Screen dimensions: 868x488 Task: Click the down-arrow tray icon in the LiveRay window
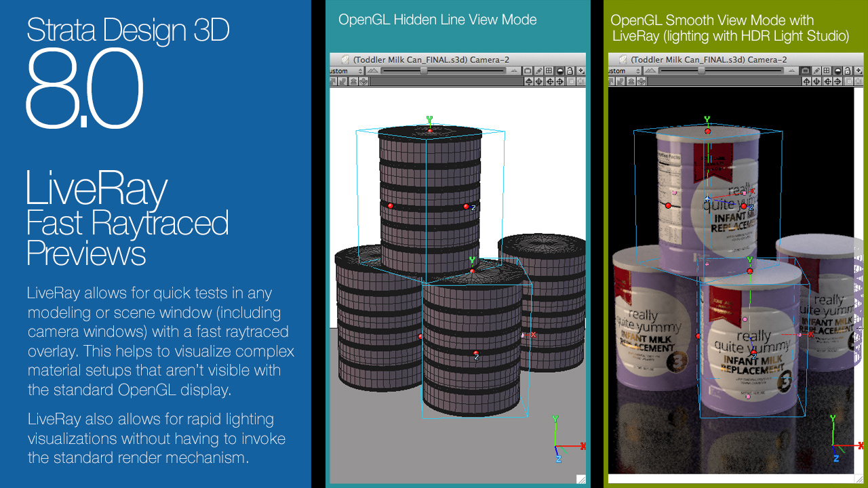[x=642, y=81]
